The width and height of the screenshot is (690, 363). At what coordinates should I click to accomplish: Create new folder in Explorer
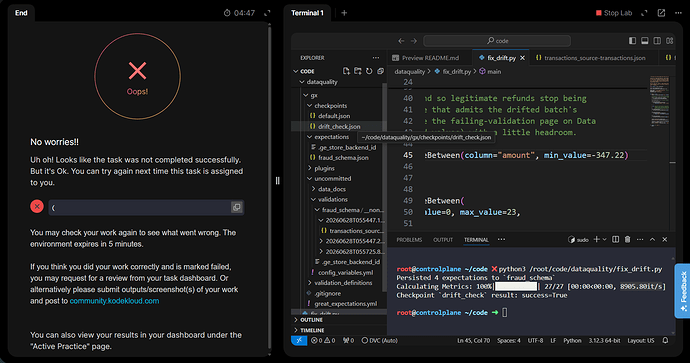point(357,71)
